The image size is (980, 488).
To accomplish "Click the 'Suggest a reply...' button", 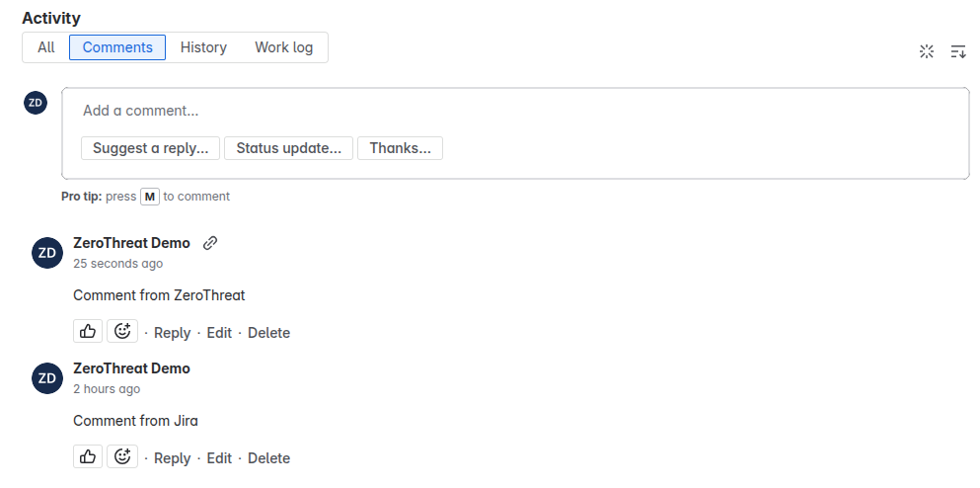I will (x=151, y=148).
